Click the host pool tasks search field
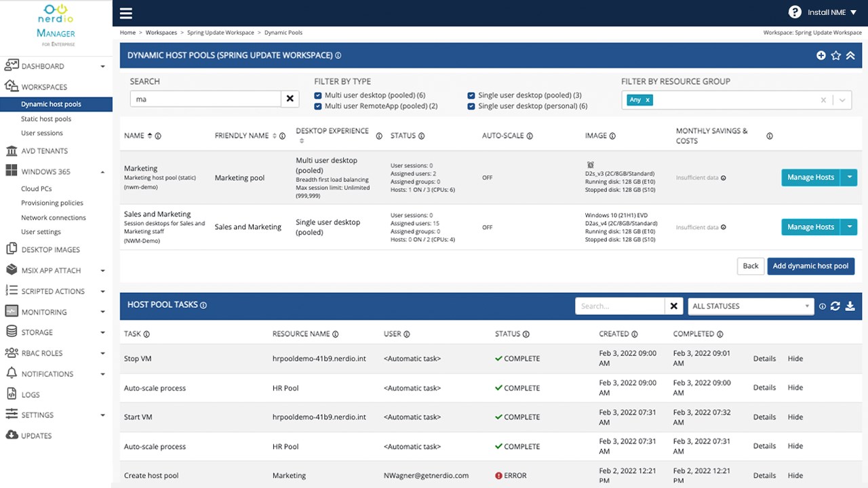This screenshot has height=488, width=868. point(620,306)
